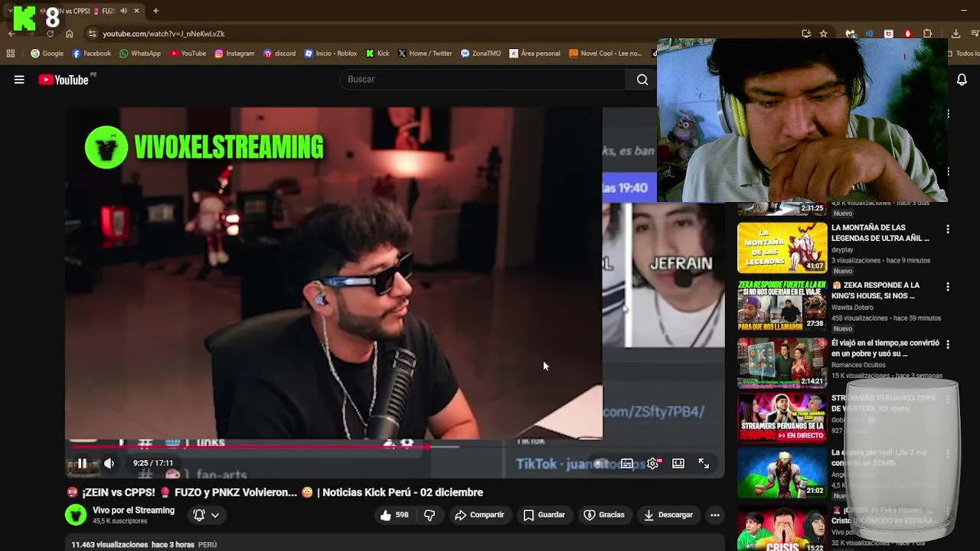This screenshot has width=980, height=551.
Task: Open the Half-Life 3 video thumbnail
Action: 782,473
